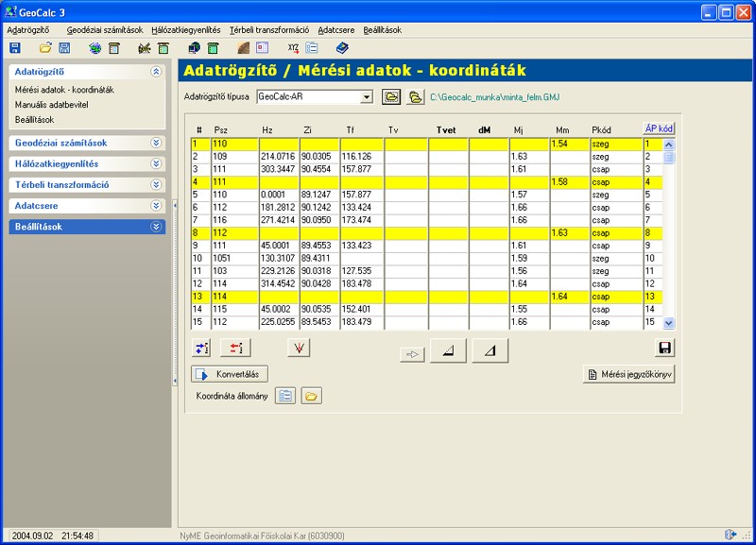Open the Geodéziai számítások menu in the menu bar
Screen dimensions: 756x545
tap(105, 30)
